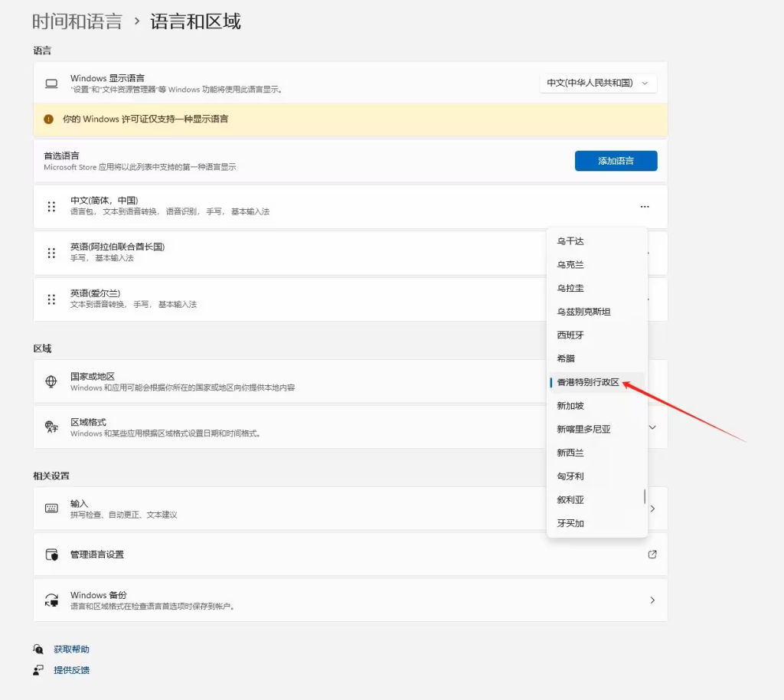Click the 提供反馈 feedback icon
Viewport: 784px width, 700px height.
pyautogui.click(x=38, y=670)
